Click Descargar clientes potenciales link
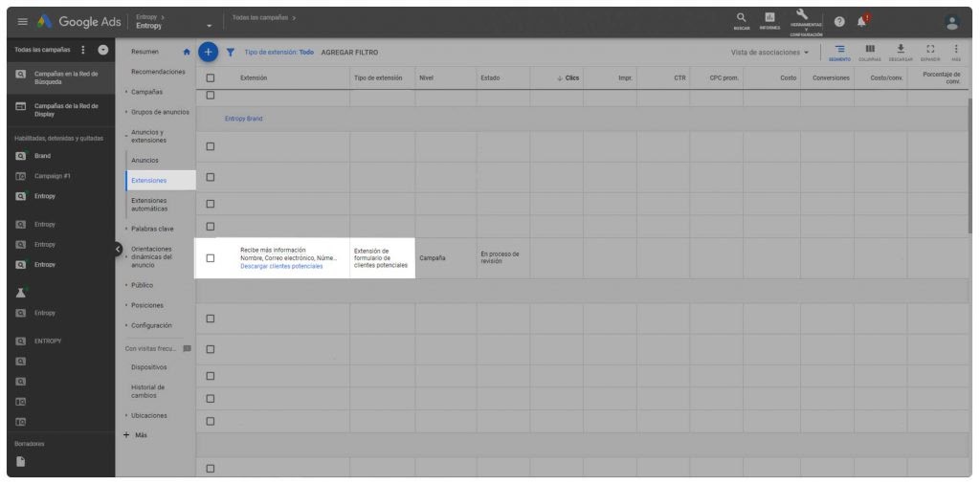 [282, 267]
